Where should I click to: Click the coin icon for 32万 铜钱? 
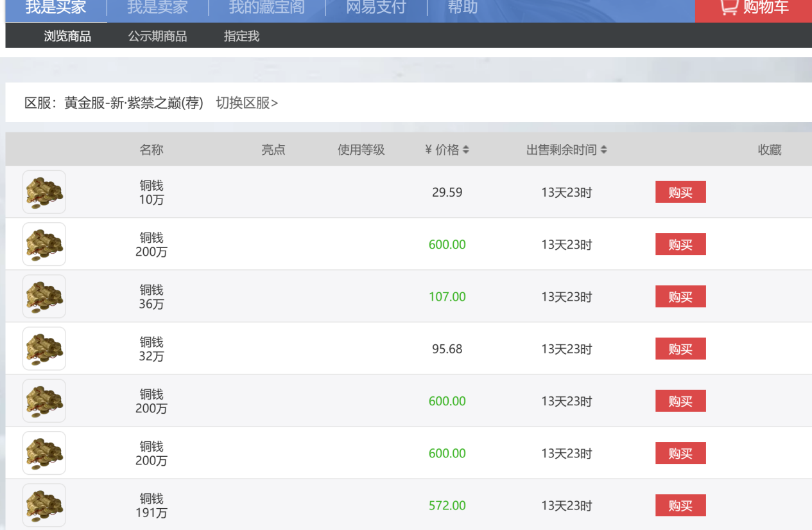click(44, 349)
